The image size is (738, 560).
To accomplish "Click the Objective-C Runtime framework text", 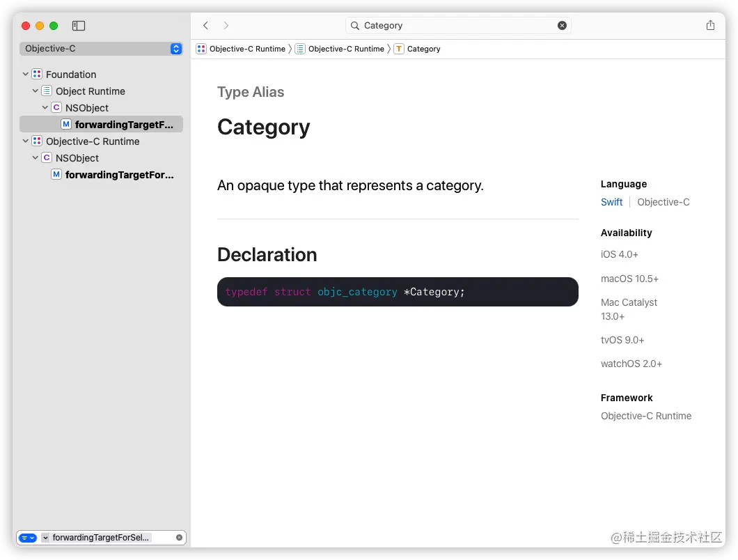I will coord(646,416).
